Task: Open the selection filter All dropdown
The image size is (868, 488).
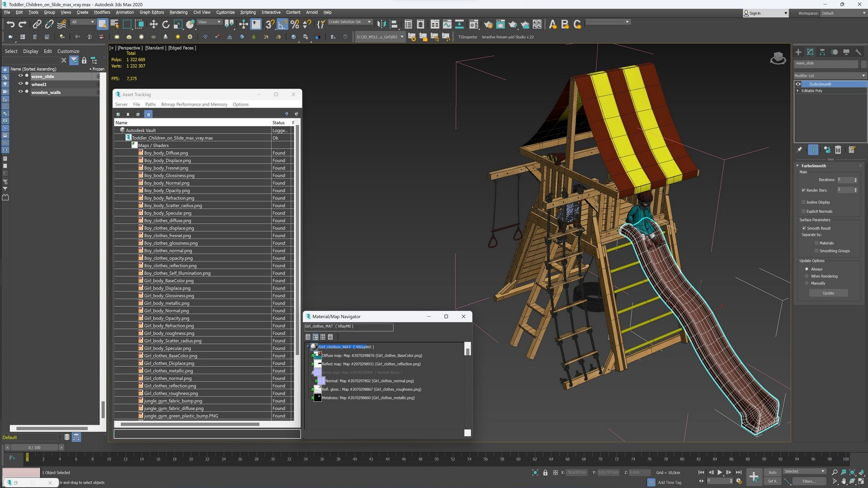Action: click(83, 22)
